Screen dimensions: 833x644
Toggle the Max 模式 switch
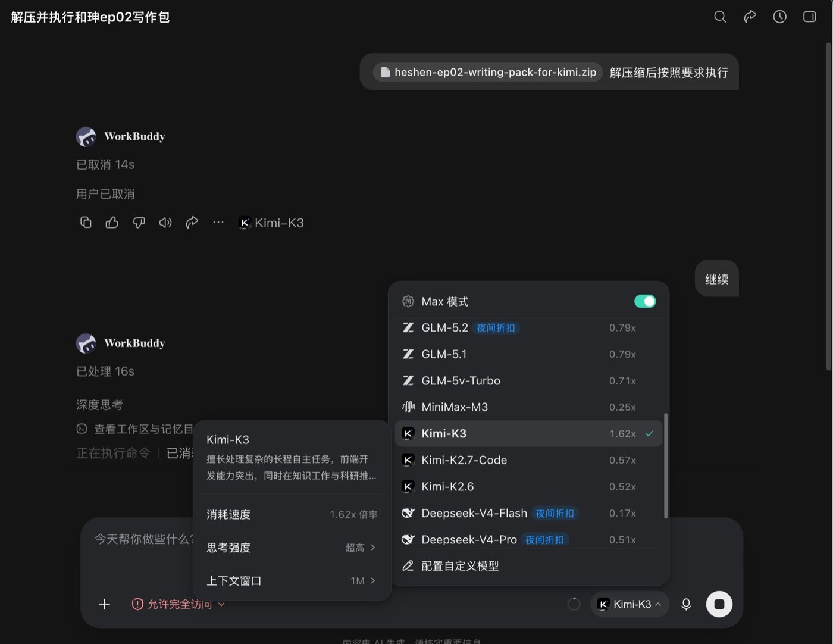[645, 301]
